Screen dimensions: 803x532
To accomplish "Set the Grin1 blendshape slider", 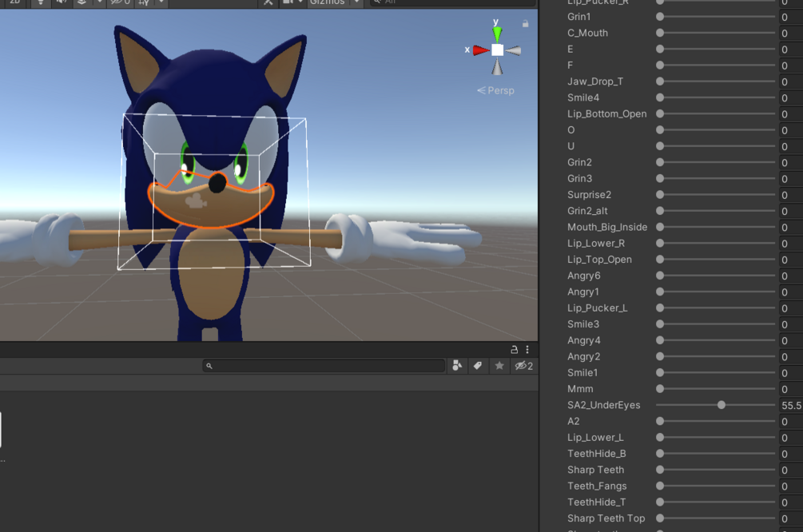I will (715, 17).
